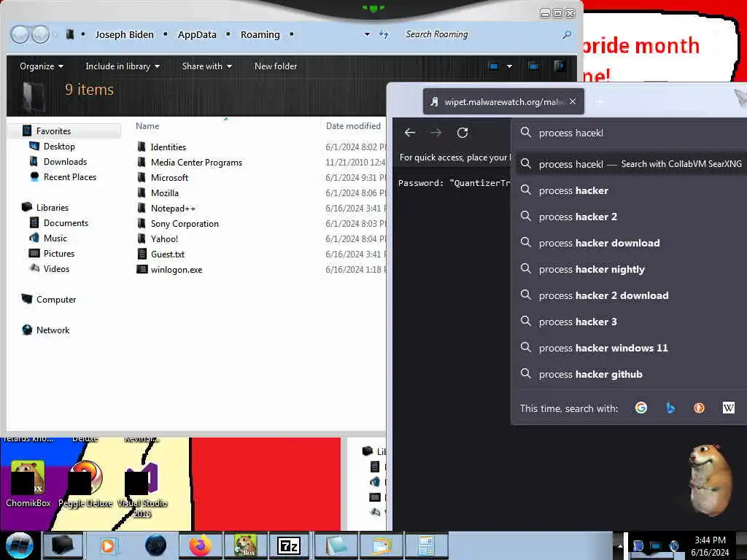747x560 pixels.
Task: Select the Microsoft folder
Action: (169, 178)
